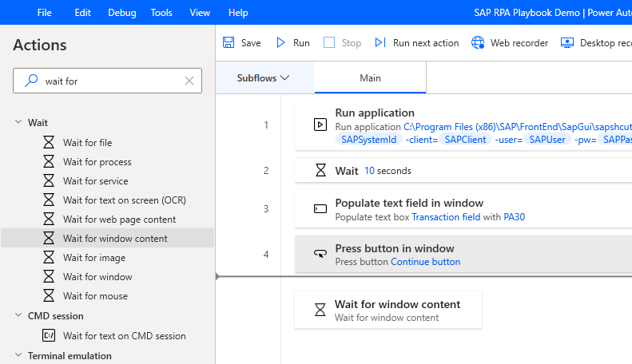This screenshot has width=632, height=364.
Task: Click hourglass icon beside Wait for text on screen
Action: click(49, 200)
